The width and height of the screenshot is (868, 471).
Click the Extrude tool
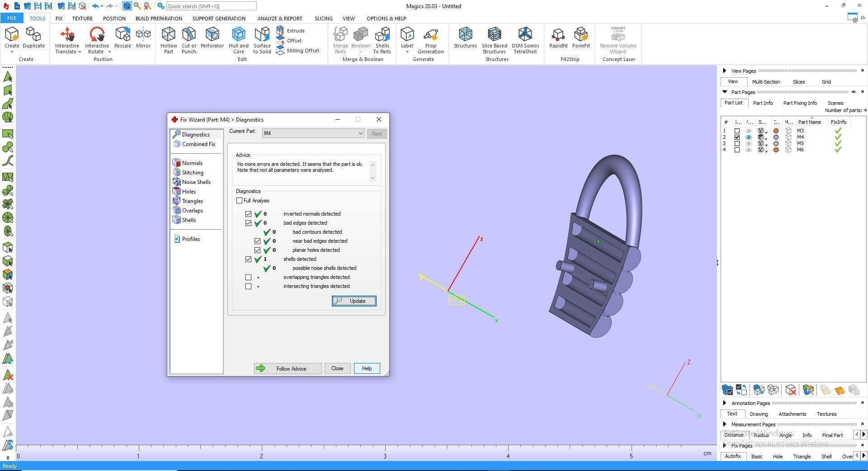pyautogui.click(x=291, y=31)
